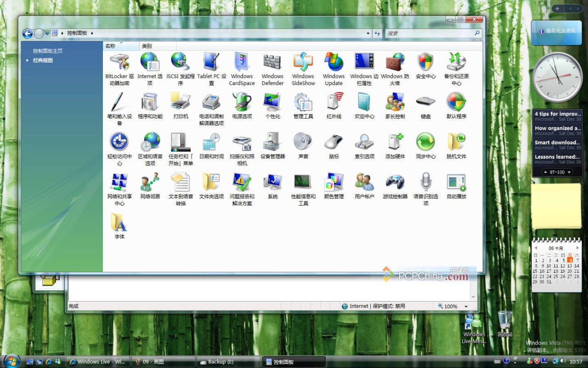588x368 pixels.
Task: Open 默认程序 icon
Action: pos(456,102)
